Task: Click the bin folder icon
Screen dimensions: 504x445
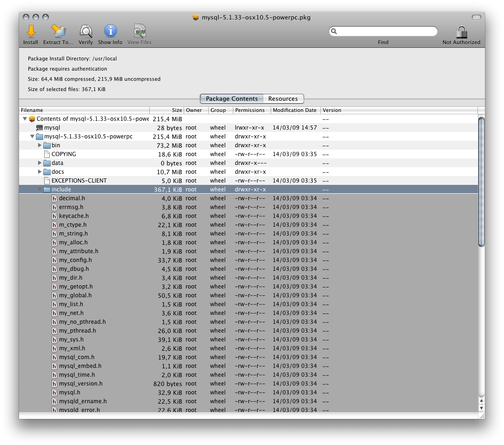Action: point(47,145)
